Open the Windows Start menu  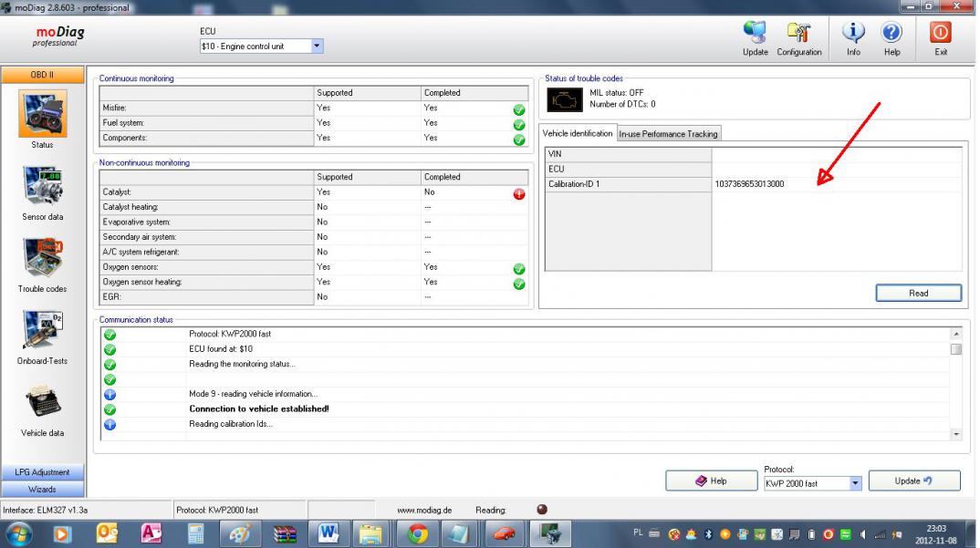(x=19, y=534)
